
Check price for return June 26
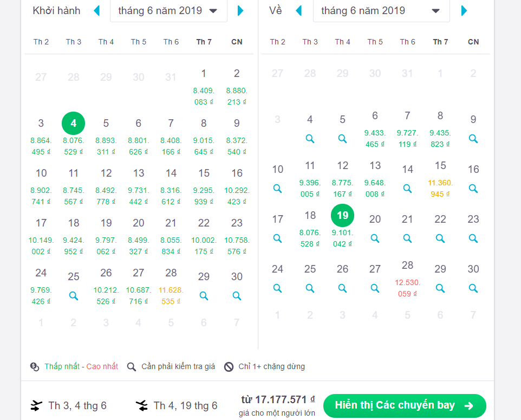pos(342,288)
